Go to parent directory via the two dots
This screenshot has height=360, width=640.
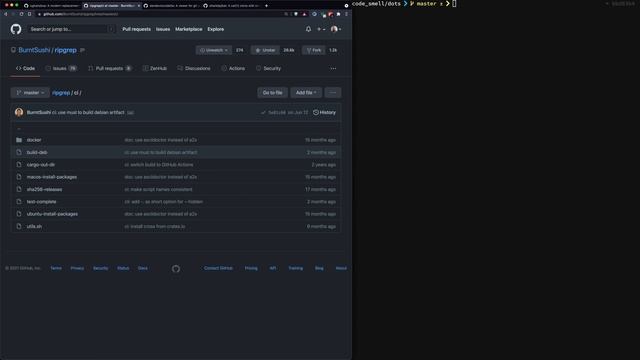point(19,128)
